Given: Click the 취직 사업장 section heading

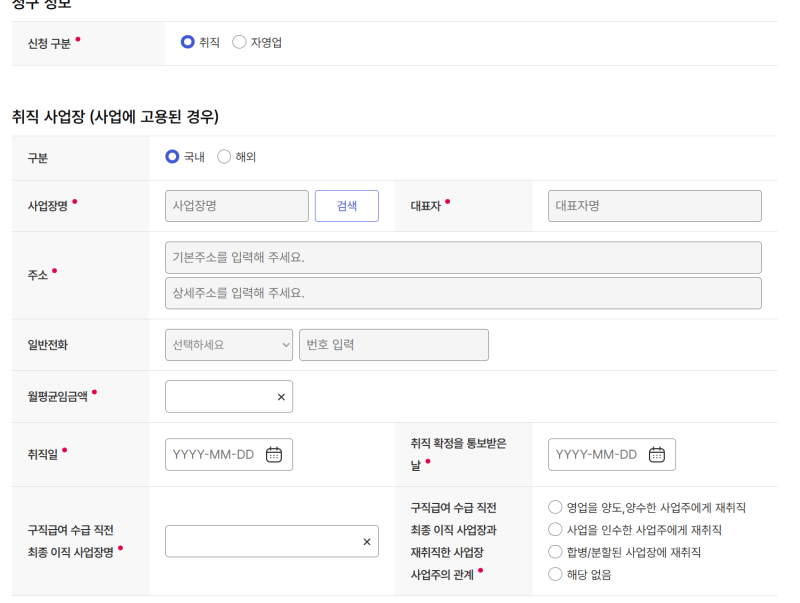Looking at the screenshot, I should click(x=115, y=117).
